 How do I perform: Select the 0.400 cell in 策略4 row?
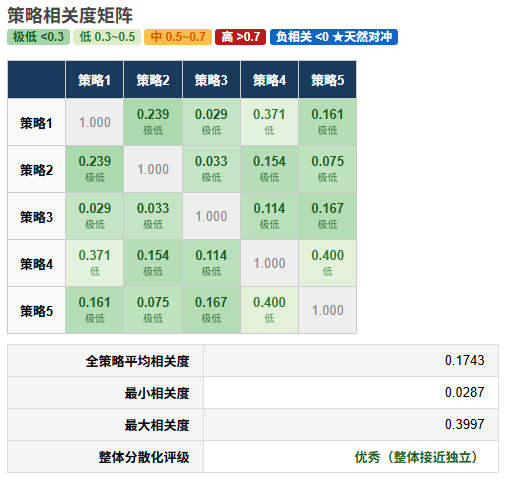coord(328,263)
